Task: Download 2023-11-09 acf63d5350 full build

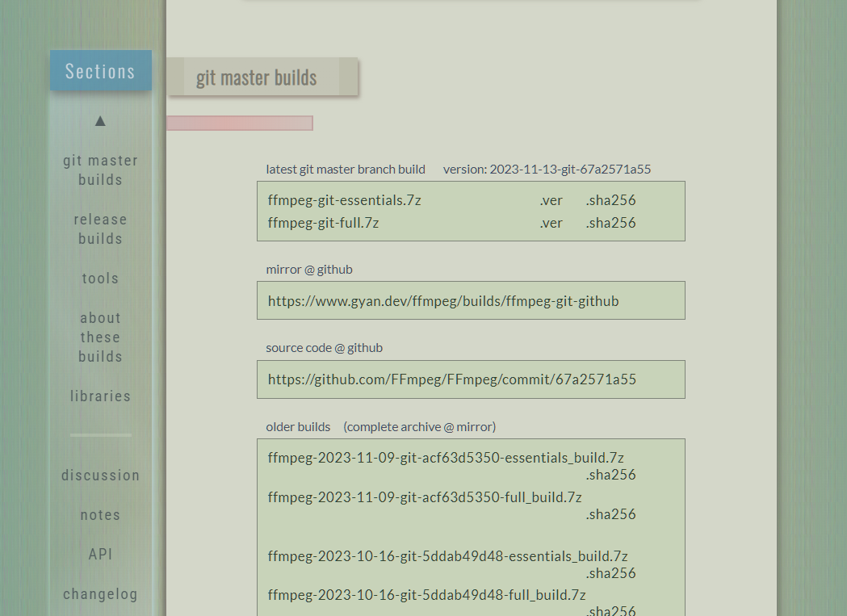Action: click(425, 497)
